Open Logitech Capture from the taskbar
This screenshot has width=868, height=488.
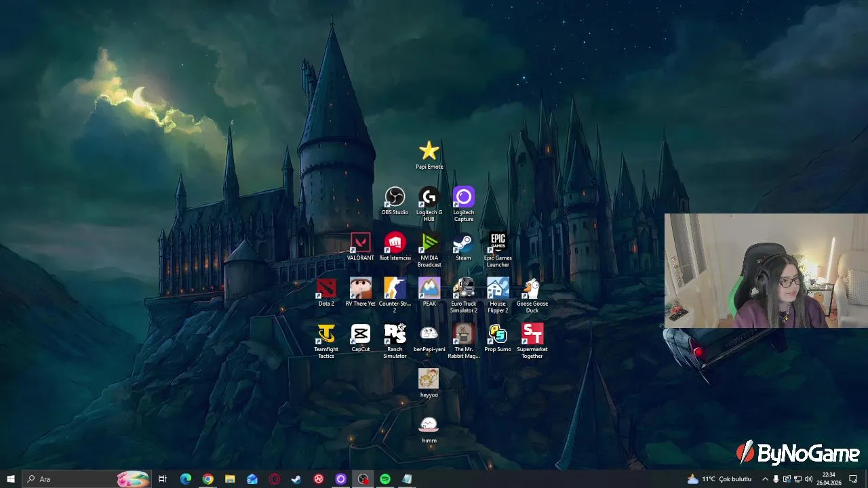[x=341, y=479]
